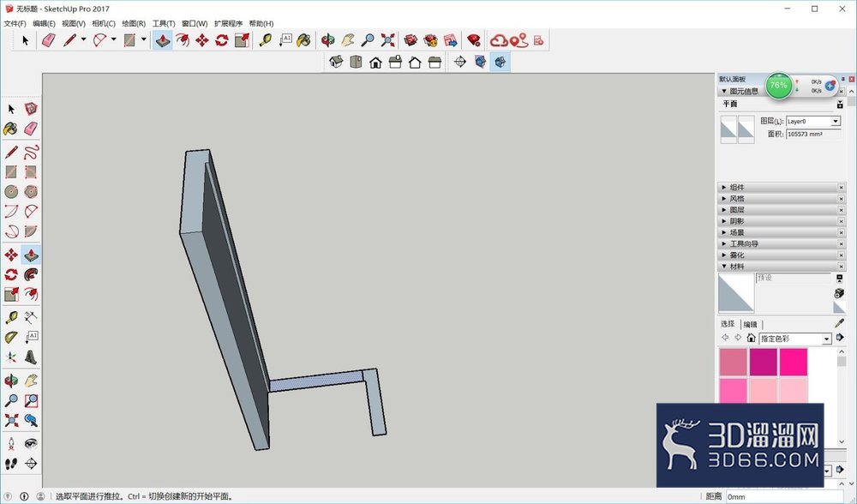Select the Rotate tool in top toolbar

222,40
